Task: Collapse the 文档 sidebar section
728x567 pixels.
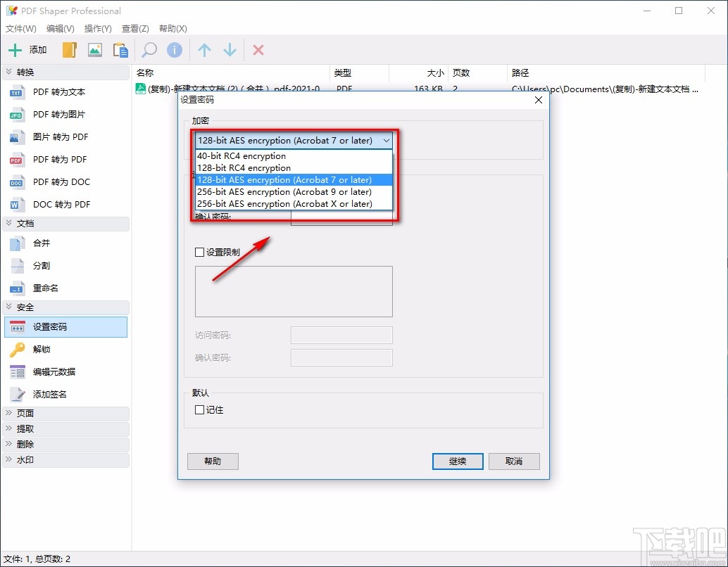Action: click(x=65, y=224)
